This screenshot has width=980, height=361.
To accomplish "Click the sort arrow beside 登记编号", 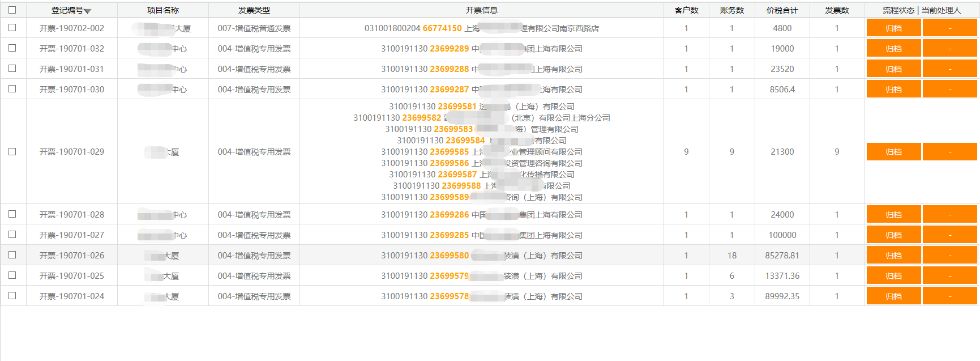I will coord(87,11).
